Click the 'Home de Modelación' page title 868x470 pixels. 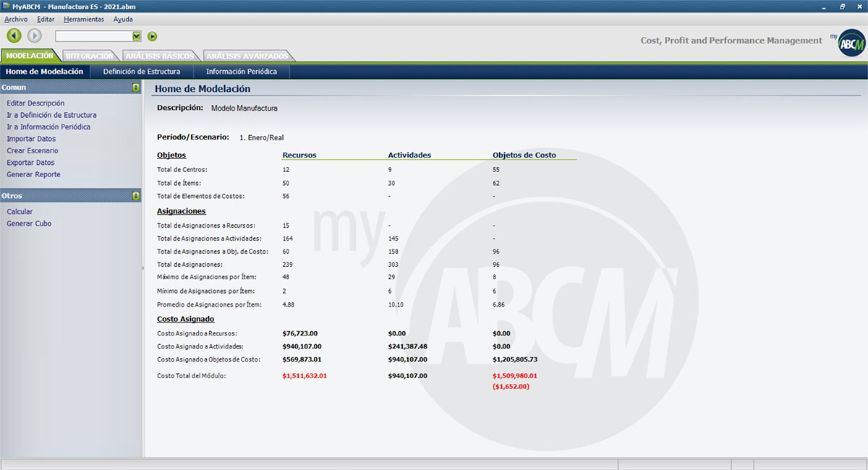(203, 89)
